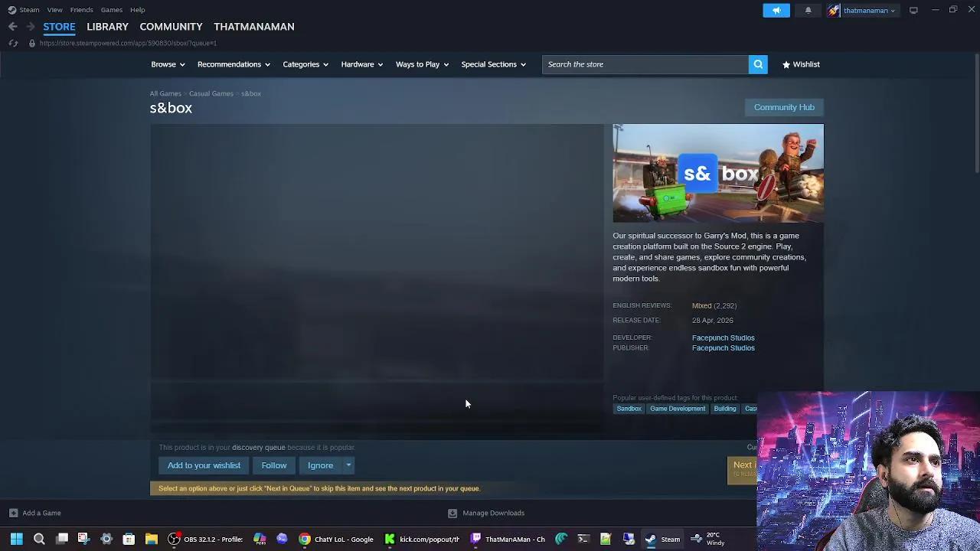Open the Games menu
980x551 pixels.
(112, 10)
